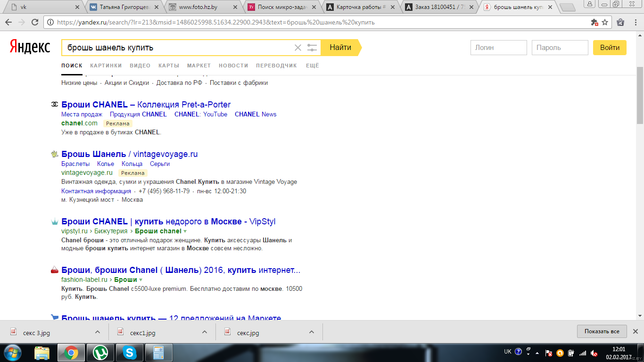The image size is (644, 362).
Task: Open the Chrome three-dot menu
Action: pyautogui.click(x=635, y=22)
